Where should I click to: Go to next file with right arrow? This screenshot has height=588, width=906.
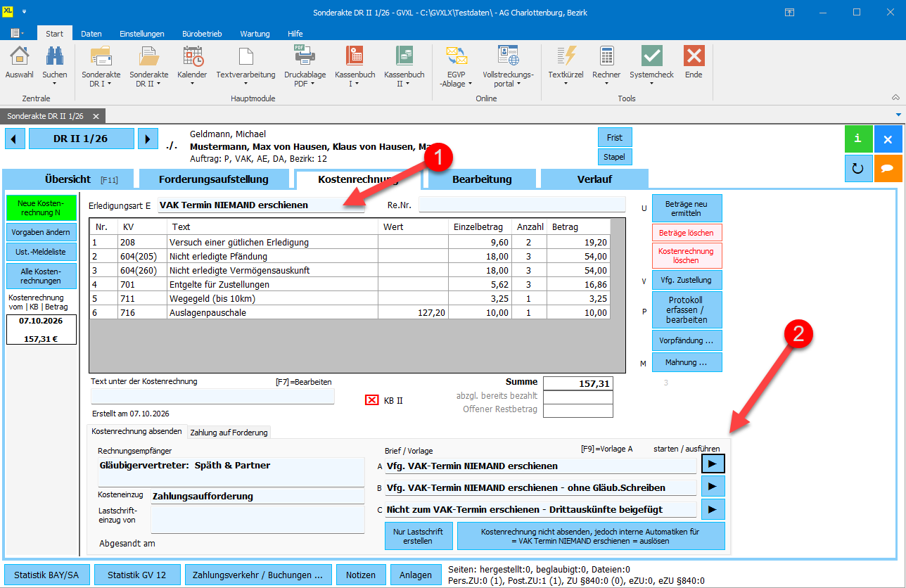pos(148,139)
